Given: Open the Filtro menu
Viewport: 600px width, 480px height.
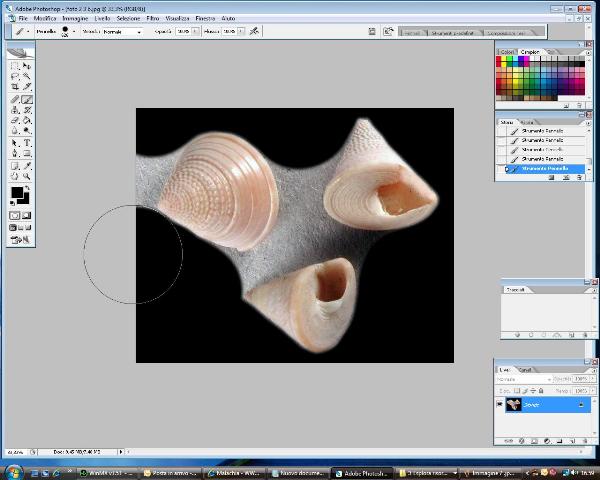Looking at the screenshot, I should [152, 18].
